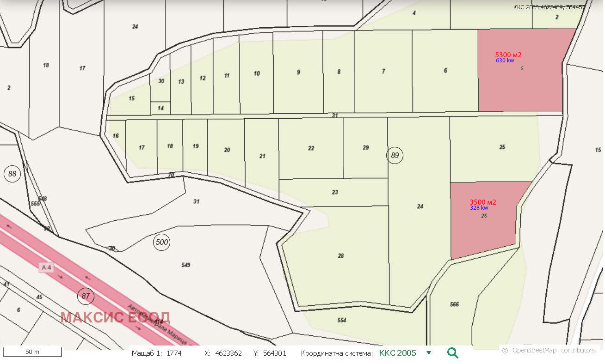The image size is (605, 364).
Task: Select green parcel number 28
Action: pyautogui.click(x=341, y=255)
